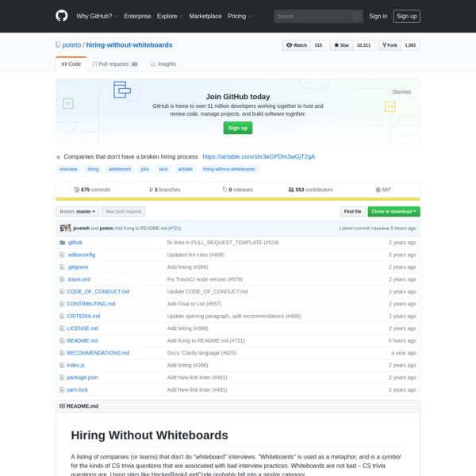
Task: Dismiss the Join GitHub banner
Action: click(x=401, y=92)
